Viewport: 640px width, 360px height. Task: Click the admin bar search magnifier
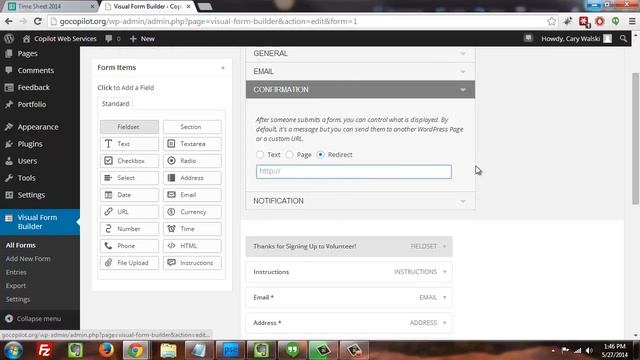[x=623, y=39]
